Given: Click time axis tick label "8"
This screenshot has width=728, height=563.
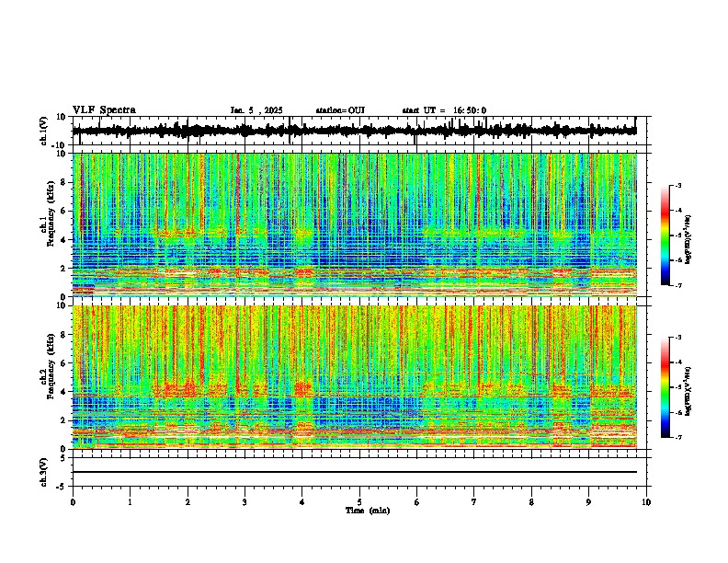Looking at the screenshot, I should click(x=531, y=502).
